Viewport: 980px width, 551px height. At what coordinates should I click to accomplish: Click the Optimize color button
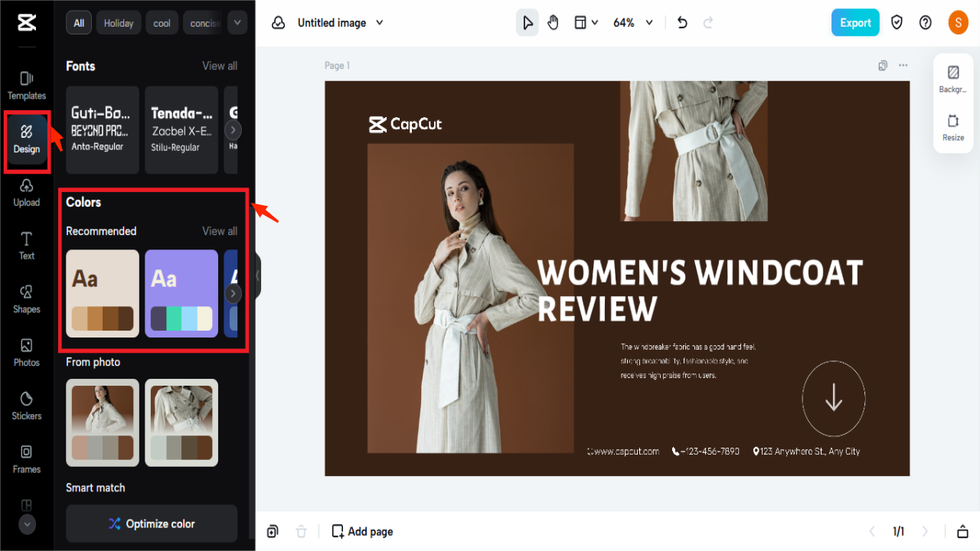tap(152, 523)
